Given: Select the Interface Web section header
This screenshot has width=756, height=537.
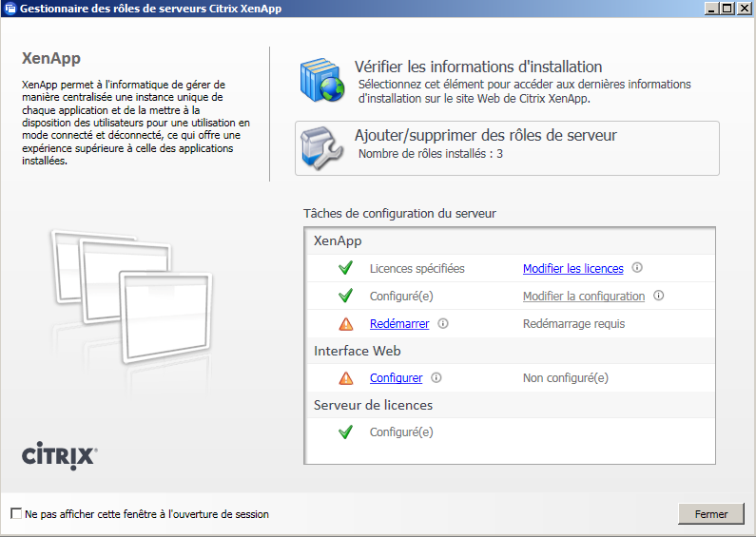Looking at the screenshot, I should pyautogui.click(x=357, y=351).
